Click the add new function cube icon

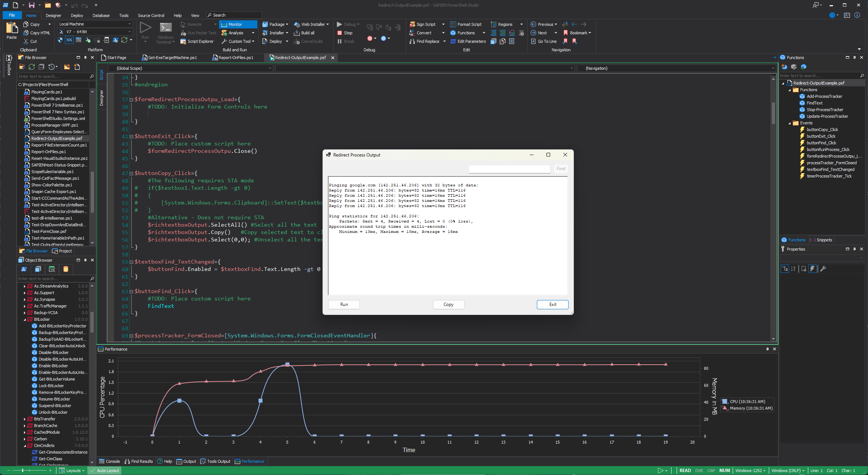tap(784, 67)
